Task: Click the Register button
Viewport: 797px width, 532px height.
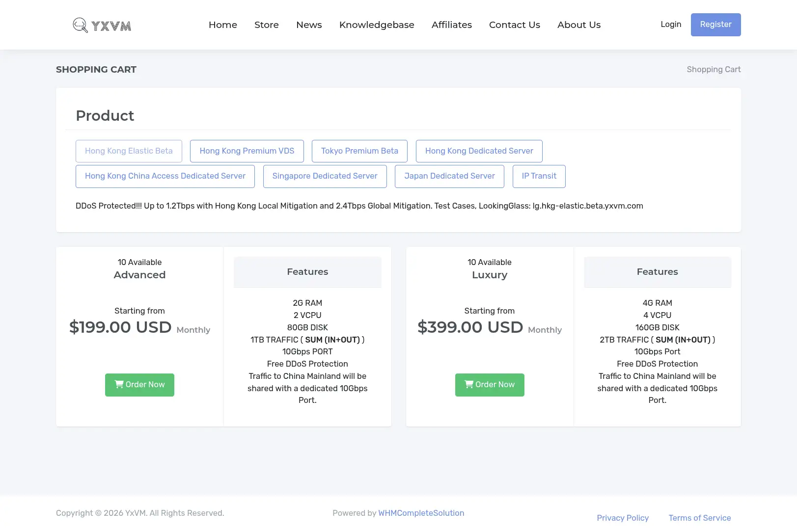Action: pos(715,25)
